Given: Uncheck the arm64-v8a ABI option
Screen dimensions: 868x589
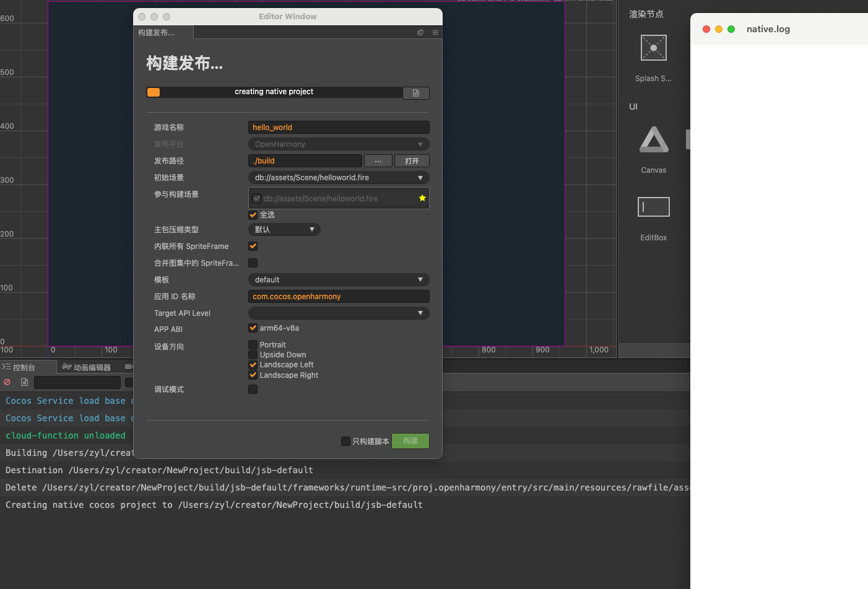Looking at the screenshot, I should coord(253,328).
